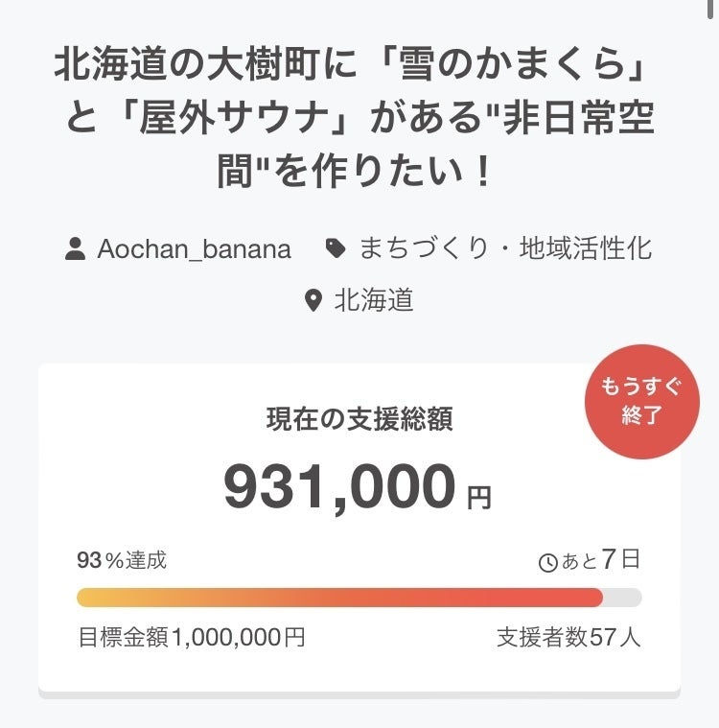Click the 円 unit next to 931,000

[x=478, y=497]
